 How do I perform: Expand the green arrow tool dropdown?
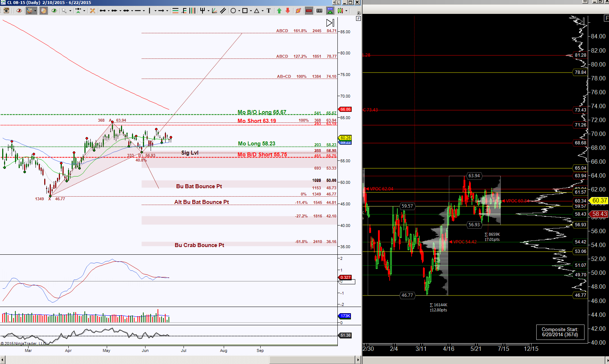[84, 11]
